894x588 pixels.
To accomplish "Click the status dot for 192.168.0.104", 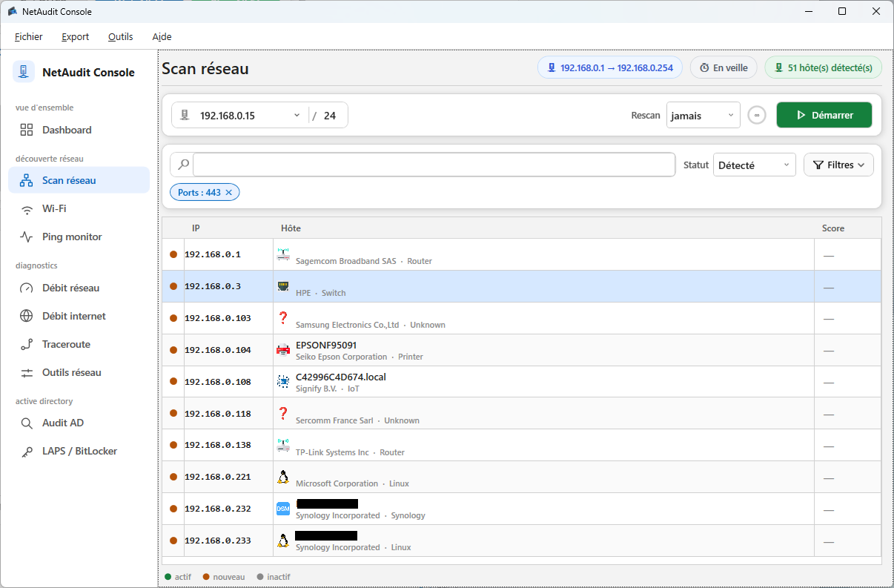I will click(173, 350).
